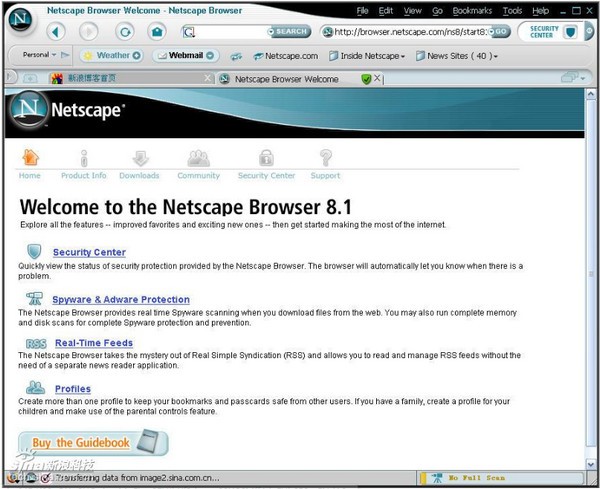Viewport: 600px width, 489px height.
Task: Switch to the Netscape Browser Welcome tab
Action: pos(286,79)
